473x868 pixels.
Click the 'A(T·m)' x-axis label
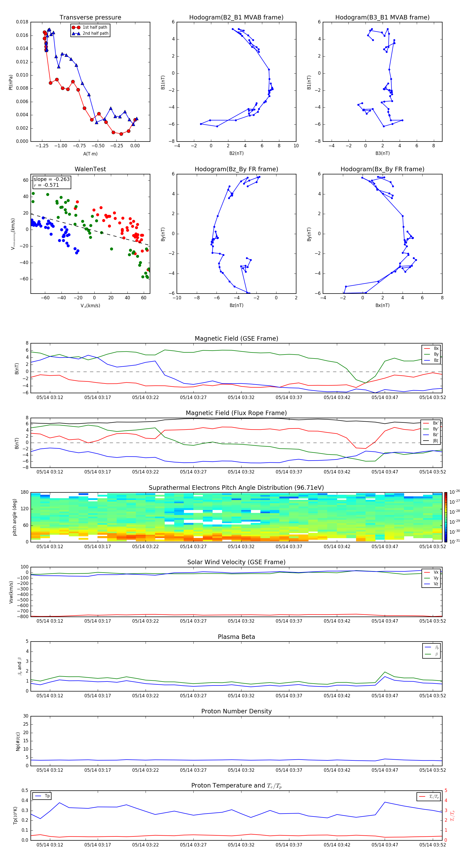[x=90, y=154]
